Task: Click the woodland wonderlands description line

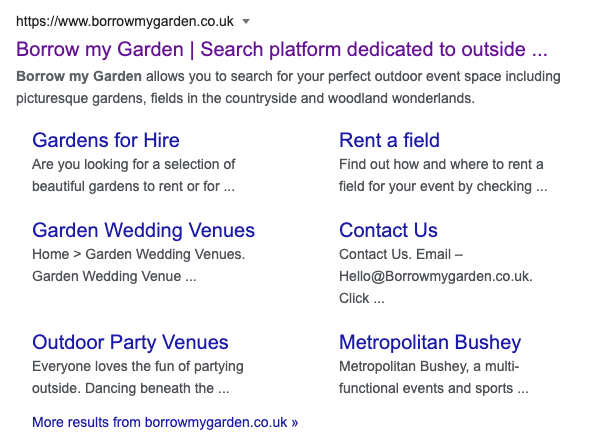Action: (245, 98)
